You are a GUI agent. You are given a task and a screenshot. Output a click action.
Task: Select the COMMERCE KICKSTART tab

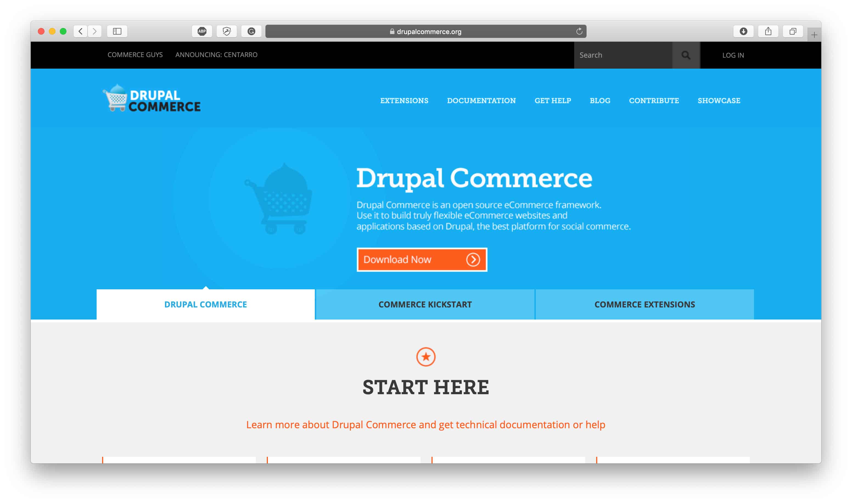[426, 304]
